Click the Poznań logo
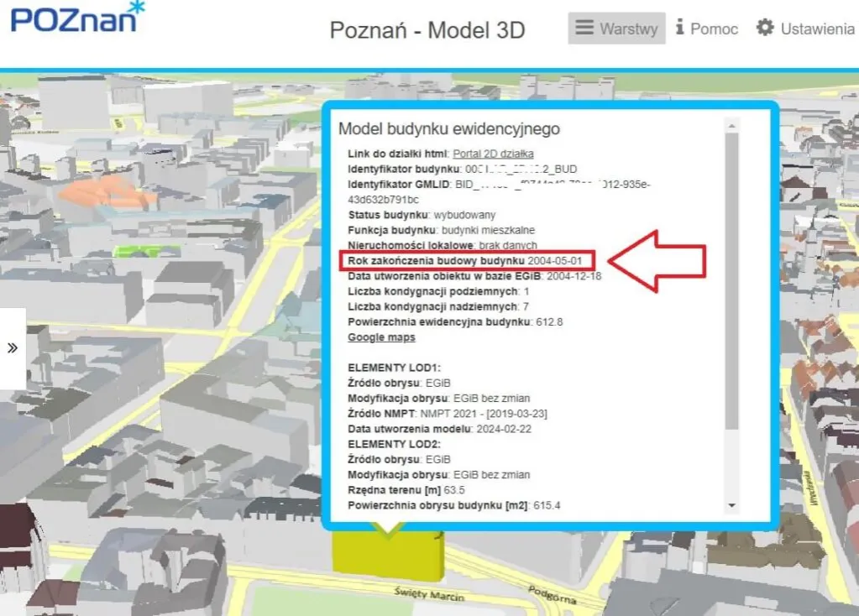859x616 pixels. tap(77, 18)
